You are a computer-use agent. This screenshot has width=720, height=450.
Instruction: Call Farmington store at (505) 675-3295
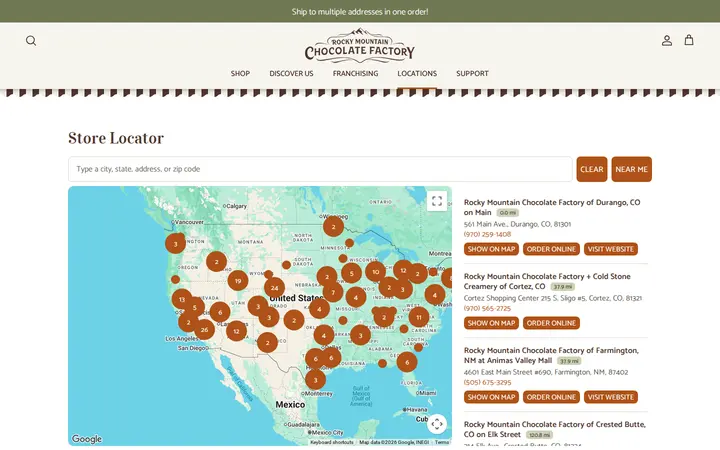(487, 382)
